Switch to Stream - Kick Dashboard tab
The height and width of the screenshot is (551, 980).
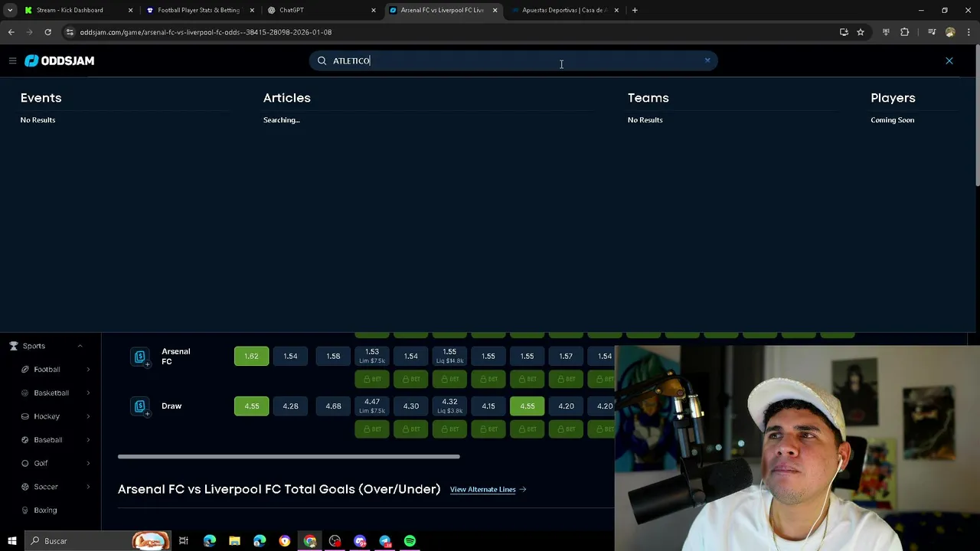(x=79, y=10)
